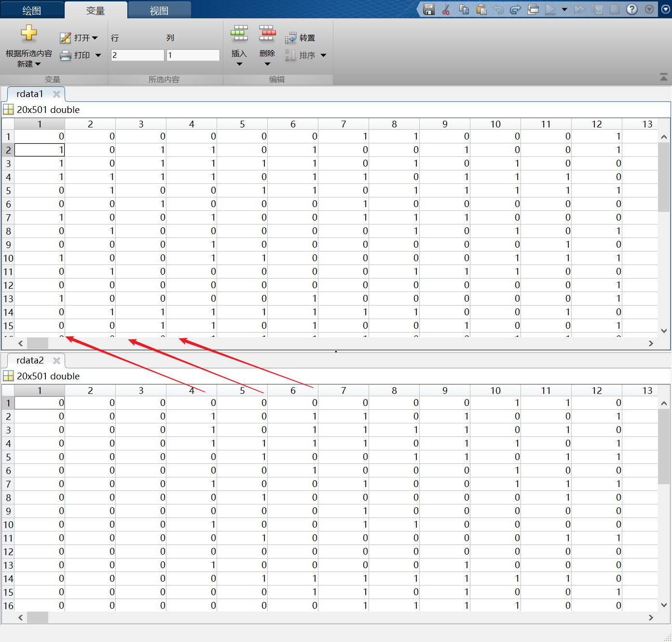The height and width of the screenshot is (642, 672).
Task: Click the red Delete rows icon
Action: [x=267, y=33]
